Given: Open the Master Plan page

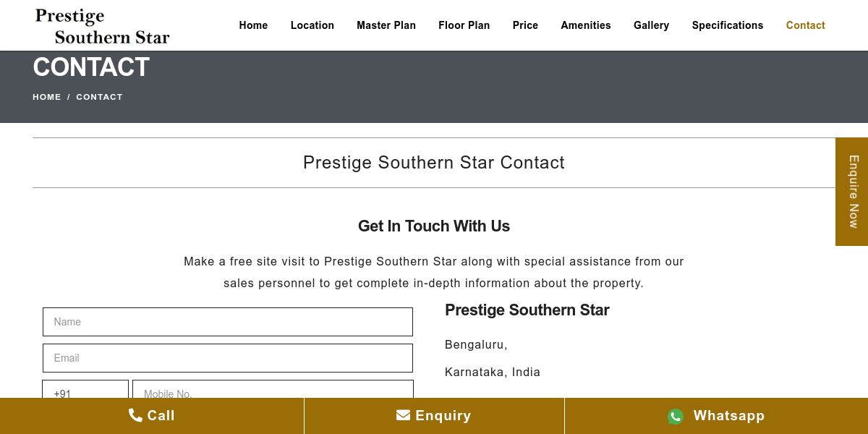Looking at the screenshot, I should (x=386, y=25).
